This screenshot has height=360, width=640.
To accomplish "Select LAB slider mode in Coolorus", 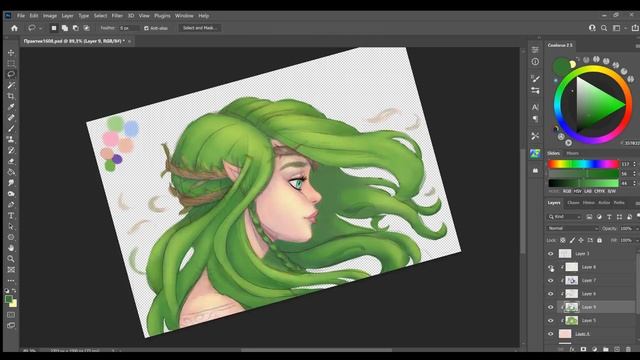I will [588, 191].
